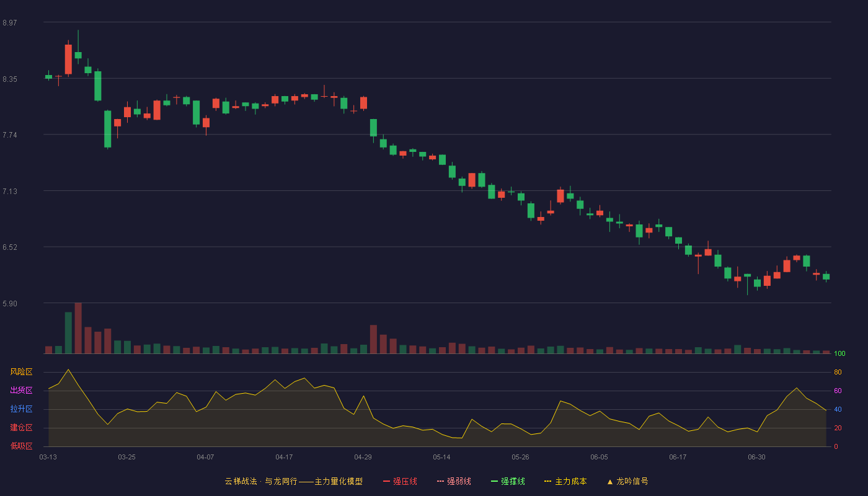Select the 04-07 date label
868x496 pixels.
pyautogui.click(x=205, y=457)
